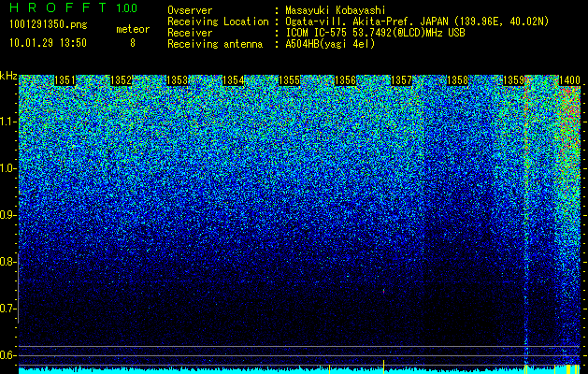
Task: Click the Ogata-vill. Akita-Pref. JAPAN location text
Action: tap(415, 22)
